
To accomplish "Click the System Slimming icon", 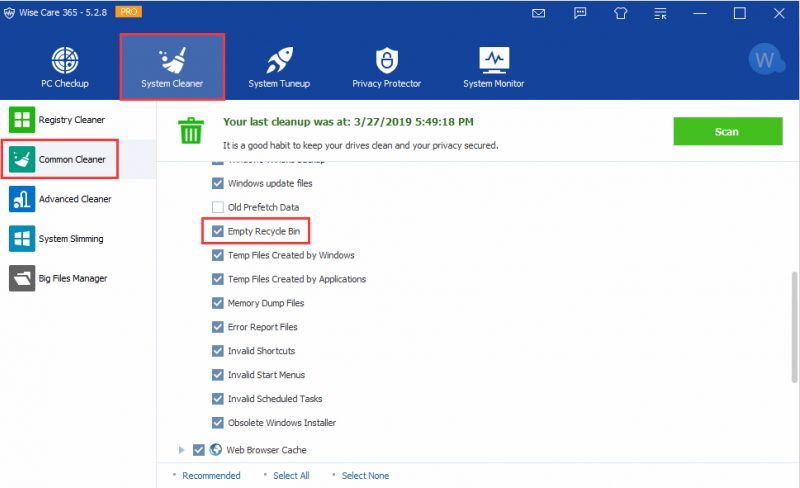I will (22, 238).
